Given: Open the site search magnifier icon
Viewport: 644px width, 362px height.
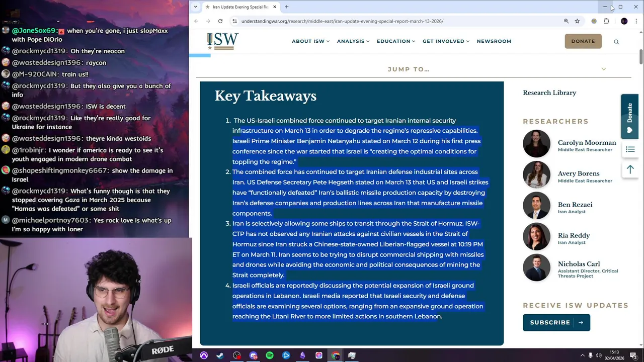Looking at the screenshot, I should tap(616, 42).
